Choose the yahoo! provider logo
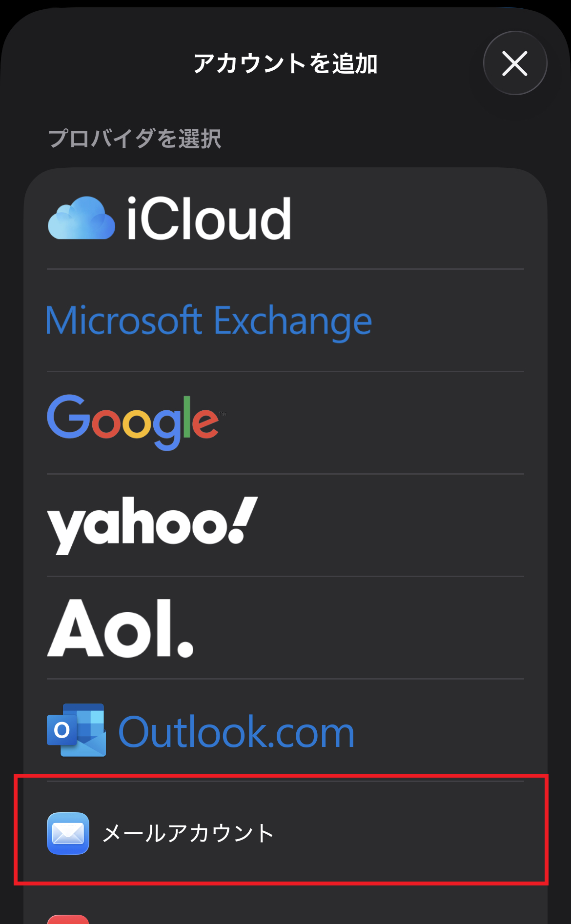This screenshot has width=571, height=924. [x=152, y=525]
